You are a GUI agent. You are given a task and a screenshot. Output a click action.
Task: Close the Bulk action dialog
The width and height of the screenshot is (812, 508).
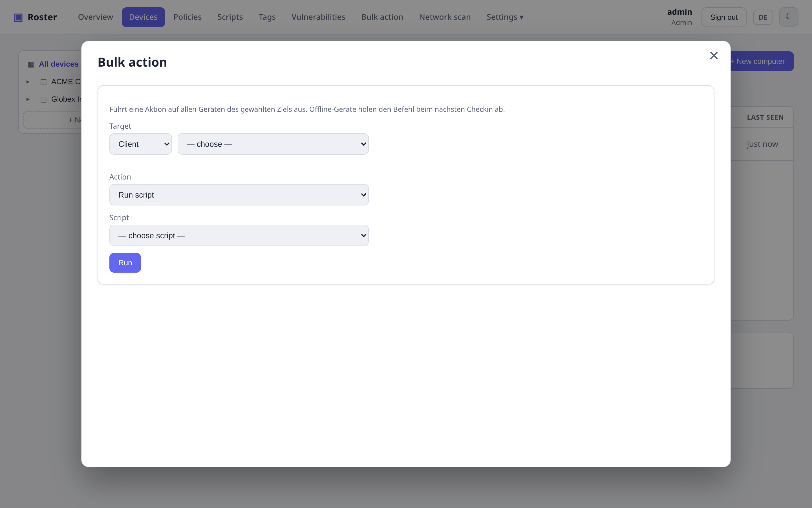click(714, 55)
